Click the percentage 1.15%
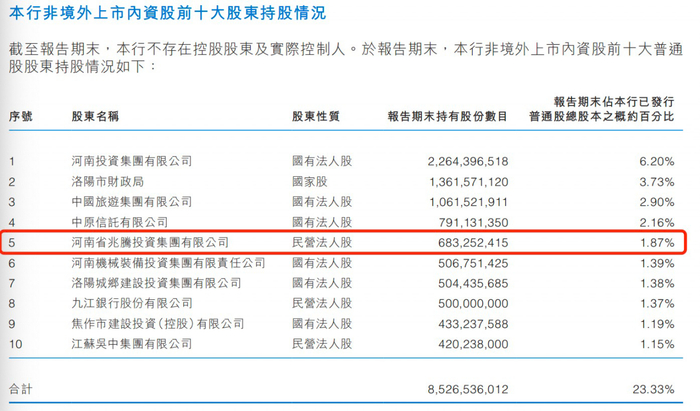 657,345
